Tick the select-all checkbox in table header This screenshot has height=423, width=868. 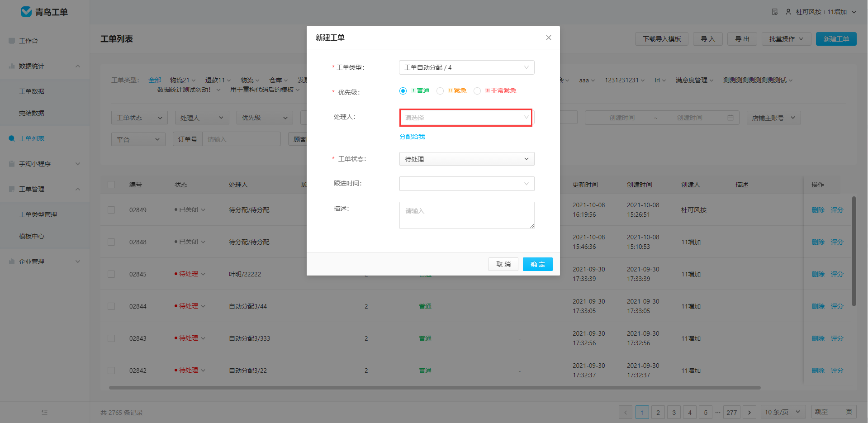coord(111,185)
